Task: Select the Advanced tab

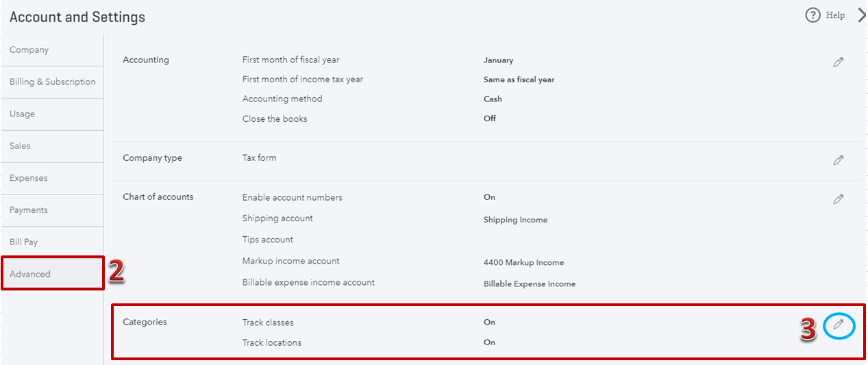Action: point(52,274)
